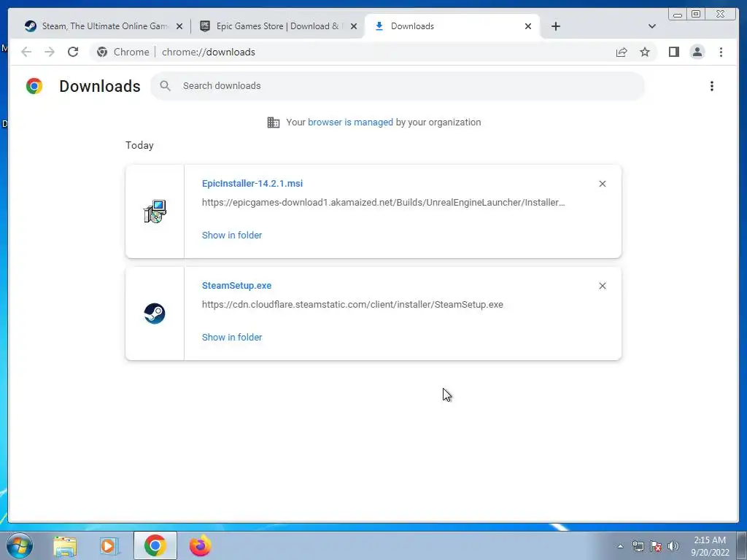
Task: Open Action Center flag icon
Action: coord(656,546)
